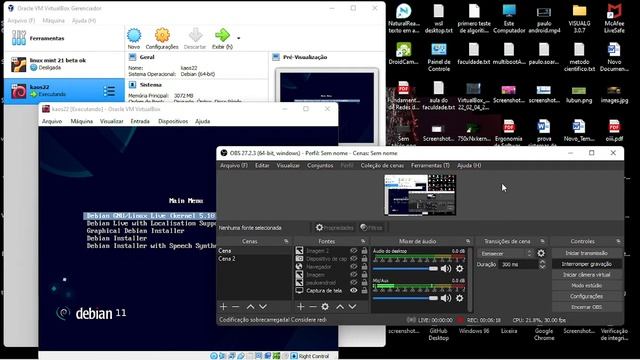The height and width of the screenshot is (360, 640).
Task: Undock the Mixer de áudio panel
Action: pyautogui.click(x=468, y=241)
